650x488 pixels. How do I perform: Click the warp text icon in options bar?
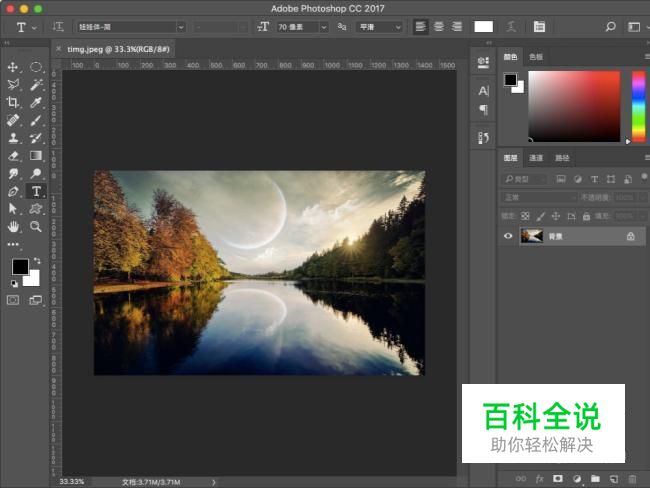tap(513, 26)
